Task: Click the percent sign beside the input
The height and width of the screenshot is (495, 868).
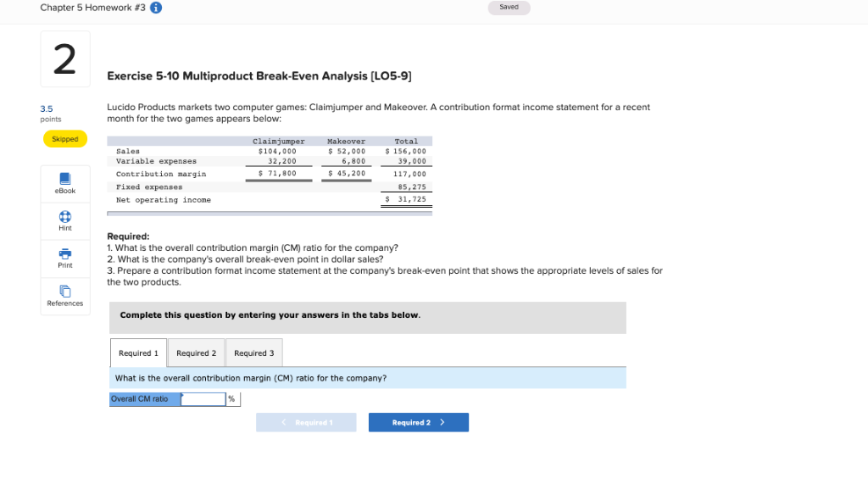Action: click(232, 399)
